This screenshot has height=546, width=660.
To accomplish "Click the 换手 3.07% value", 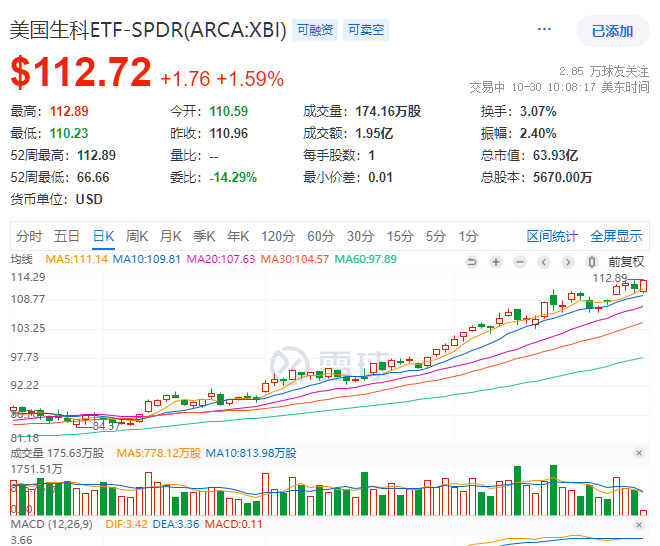I will click(538, 111).
